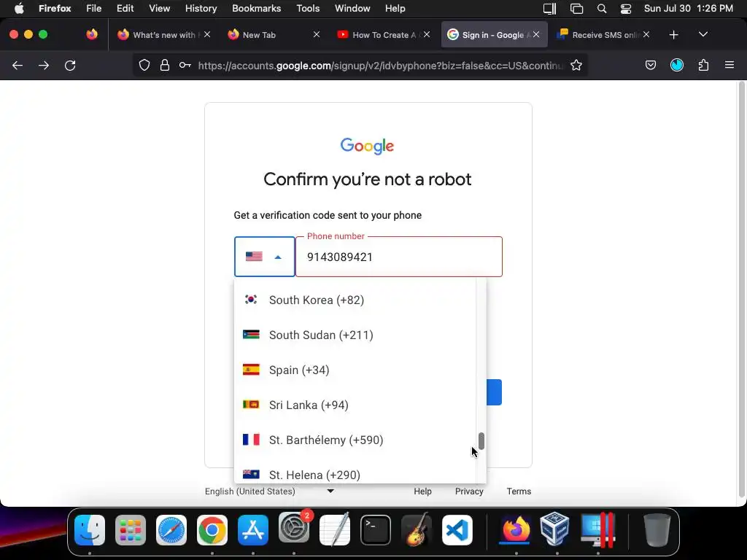Open the Firefox application menu
The image size is (747, 560).
coord(55,9)
